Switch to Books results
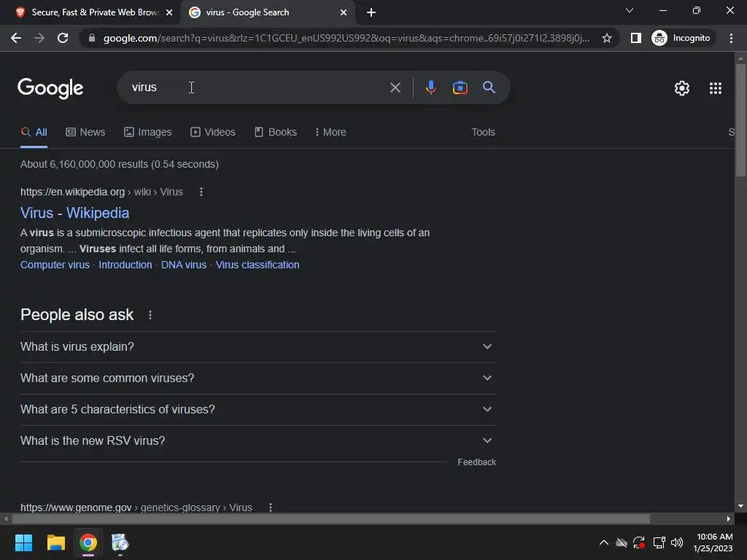The height and width of the screenshot is (560, 747). 275,133
